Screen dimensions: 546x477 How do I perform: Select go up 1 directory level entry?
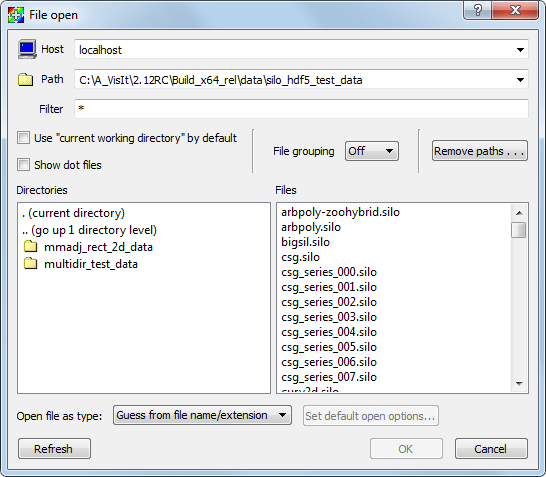point(89,230)
